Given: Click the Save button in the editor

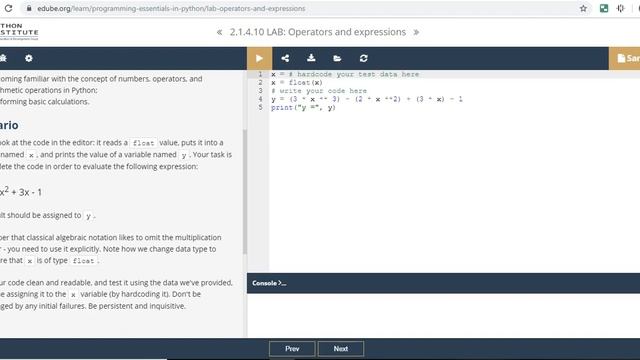Looking at the screenshot, I should (x=624, y=58).
